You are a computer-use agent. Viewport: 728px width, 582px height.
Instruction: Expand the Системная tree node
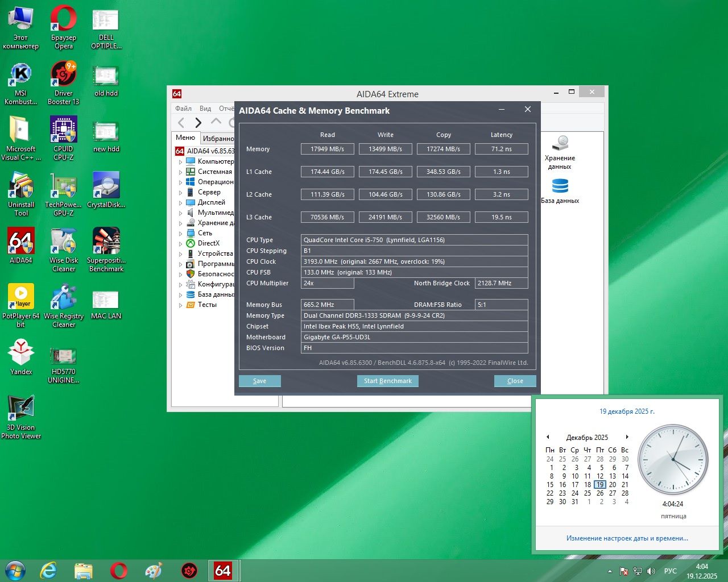[x=180, y=172]
